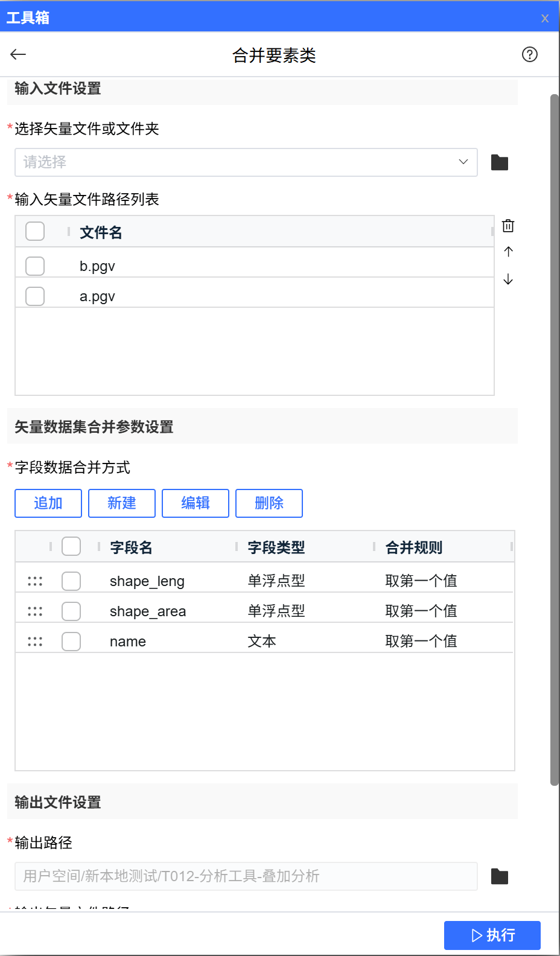Move selected file up with arrow
This screenshot has width=560, height=956.
(508, 252)
